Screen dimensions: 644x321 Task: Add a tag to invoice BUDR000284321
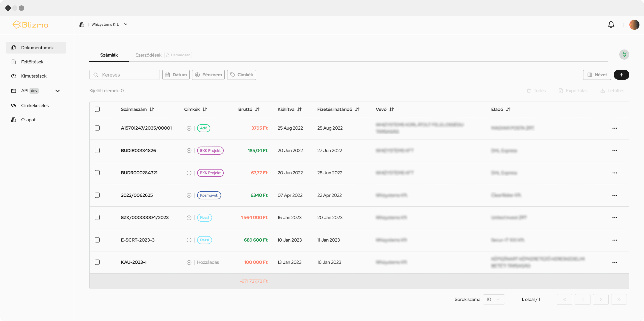pyautogui.click(x=189, y=173)
